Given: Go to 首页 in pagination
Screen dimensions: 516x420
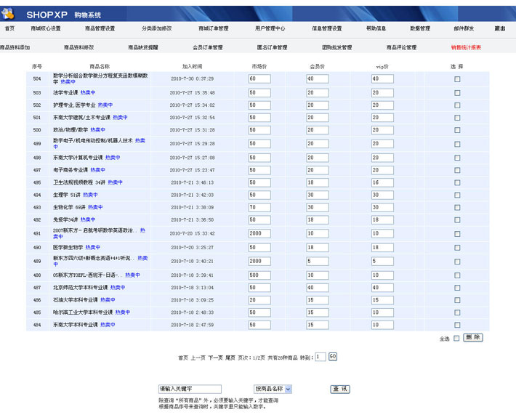Looking at the screenshot, I should [x=183, y=358].
